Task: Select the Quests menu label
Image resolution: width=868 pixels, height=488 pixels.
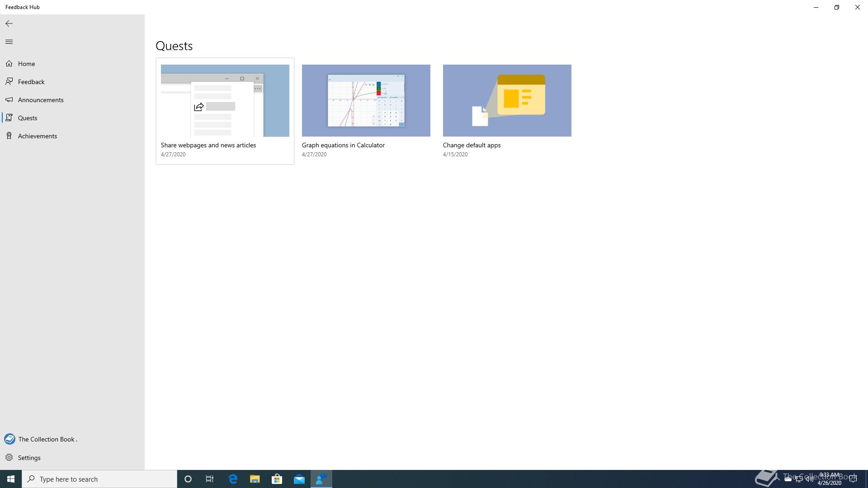Action: pyautogui.click(x=28, y=118)
